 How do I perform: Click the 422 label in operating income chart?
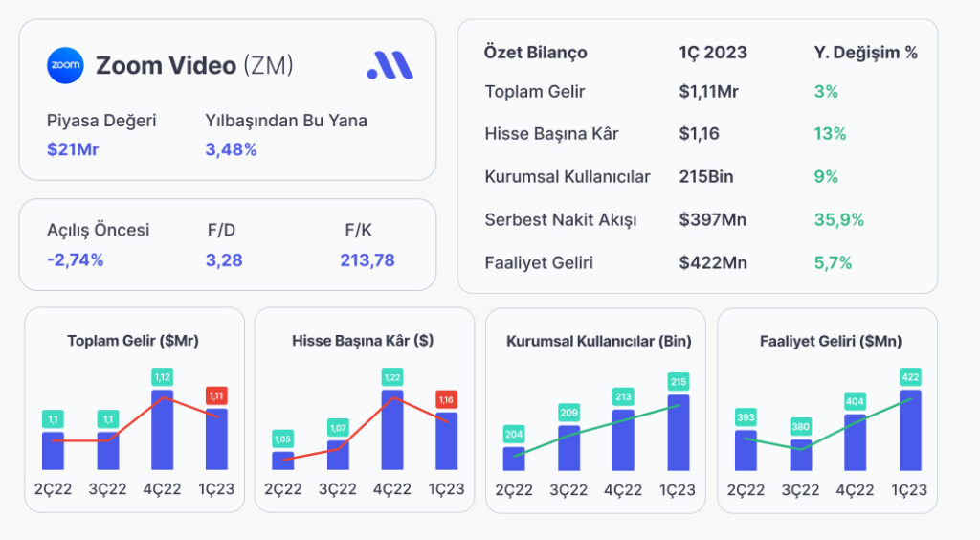click(910, 377)
